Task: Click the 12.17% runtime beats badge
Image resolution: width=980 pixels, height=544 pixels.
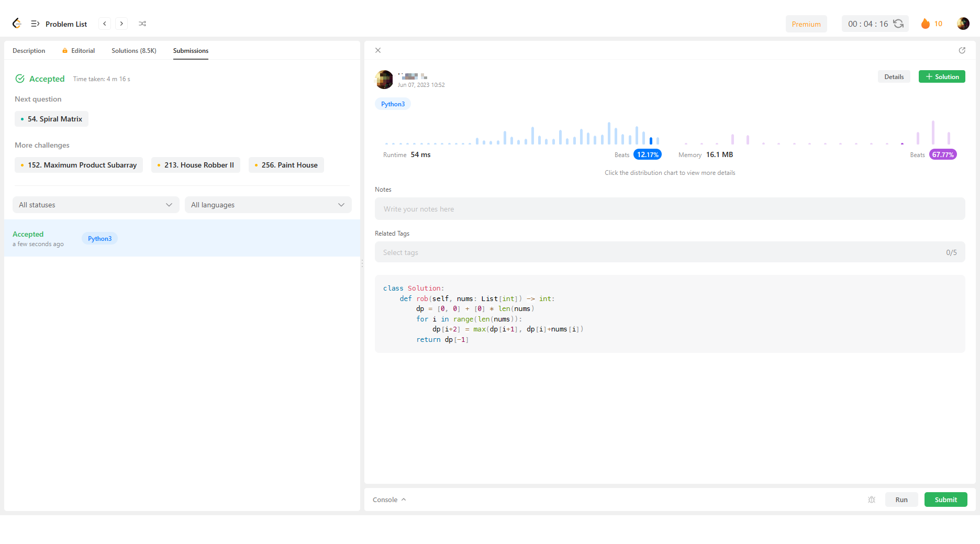Action: click(x=648, y=154)
